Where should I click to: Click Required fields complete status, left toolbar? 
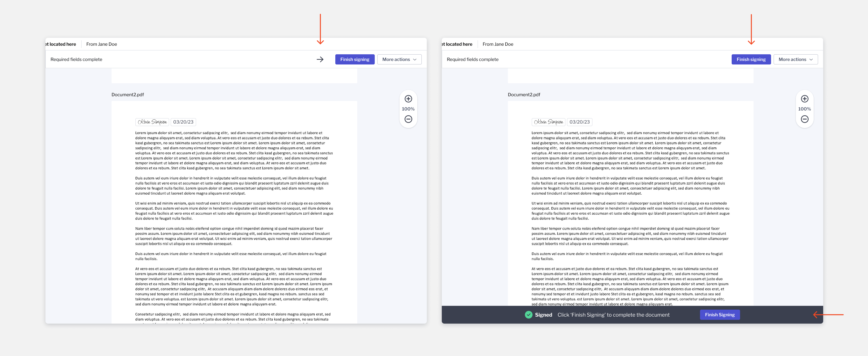point(77,59)
